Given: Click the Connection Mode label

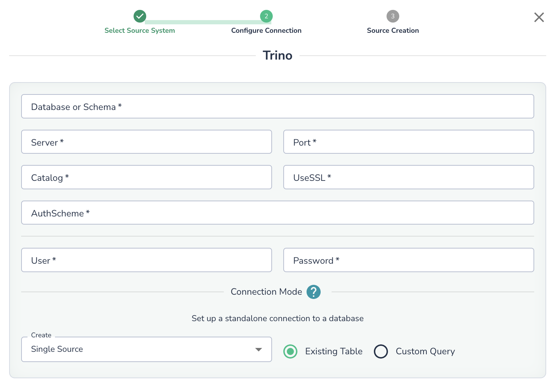Looking at the screenshot, I should click(266, 292).
